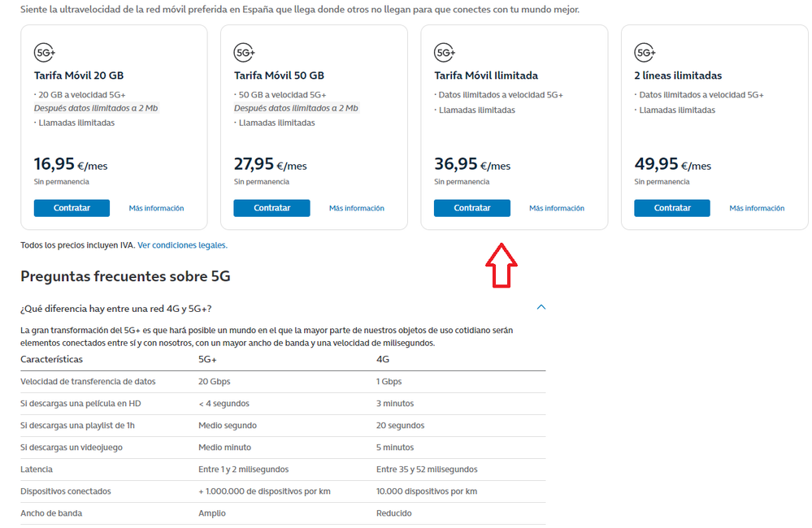812x528 pixels.
Task: View Más información for Tarifa Móvil Ilimitada
Action: [557, 209]
